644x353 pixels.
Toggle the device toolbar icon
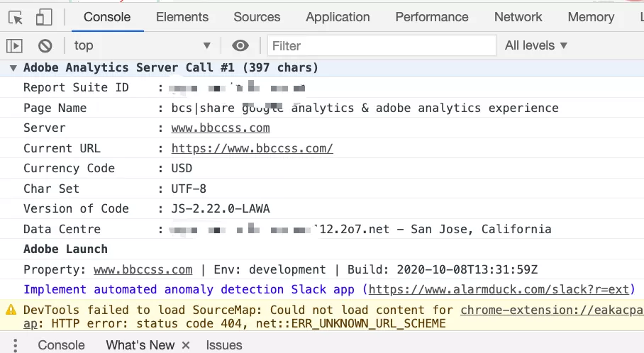point(44,18)
